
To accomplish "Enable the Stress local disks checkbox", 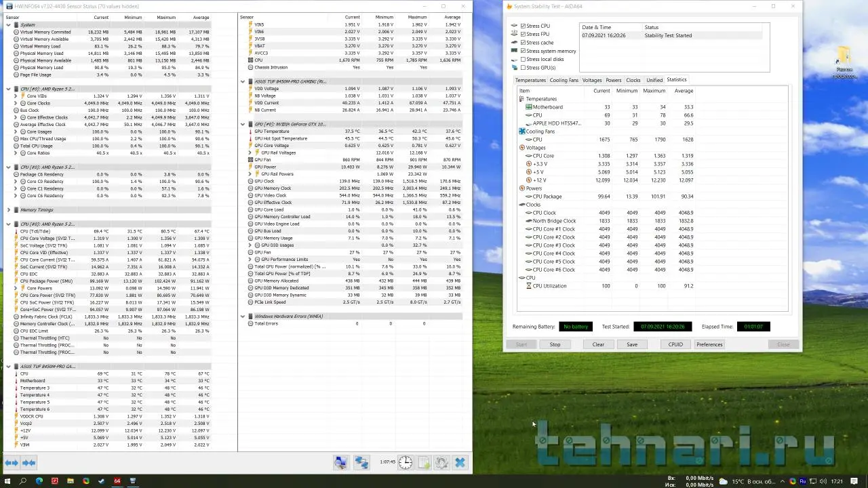I will [523, 60].
